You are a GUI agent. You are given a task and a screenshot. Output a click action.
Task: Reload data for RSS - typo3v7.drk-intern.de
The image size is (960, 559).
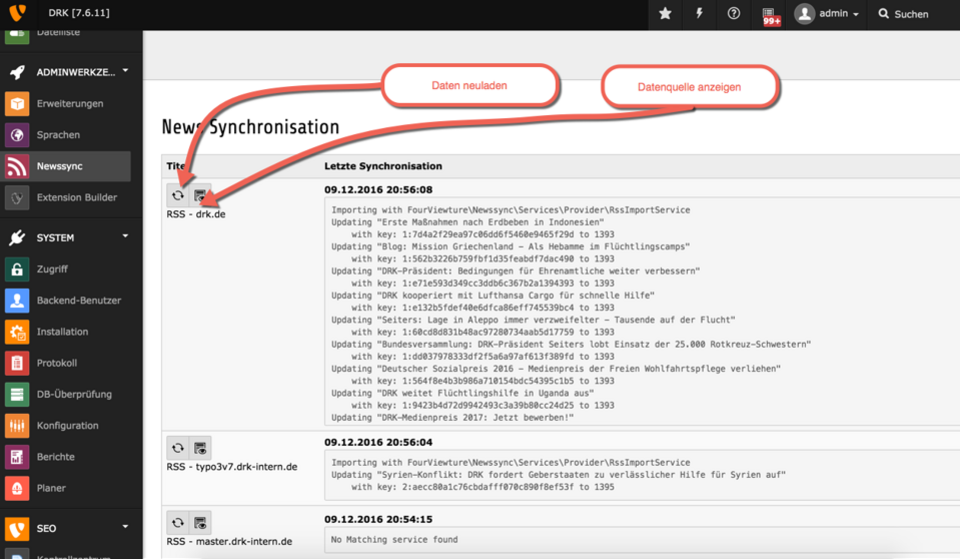click(x=178, y=448)
